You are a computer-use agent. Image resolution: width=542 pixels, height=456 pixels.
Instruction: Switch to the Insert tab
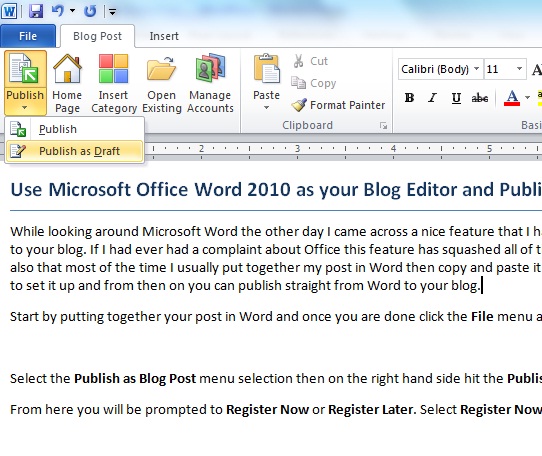pyautogui.click(x=164, y=36)
